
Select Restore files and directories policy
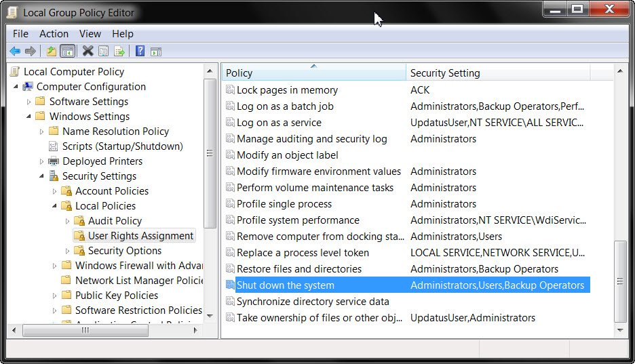pyautogui.click(x=299, y=268)
